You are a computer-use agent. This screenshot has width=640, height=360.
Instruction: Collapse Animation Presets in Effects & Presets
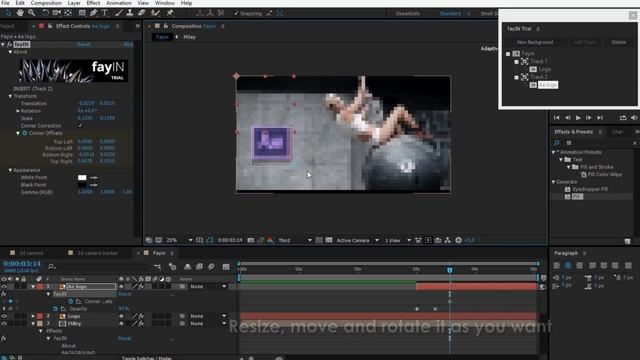point(553,152)
